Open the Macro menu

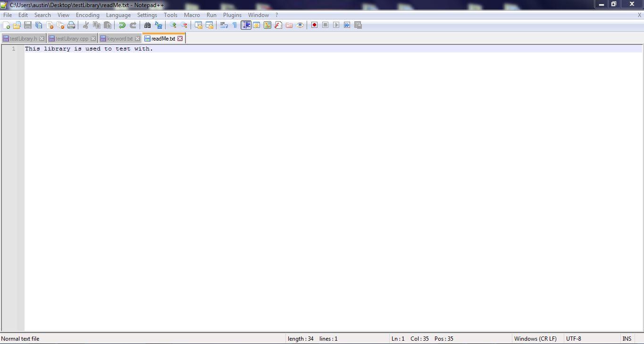[192, 15]
